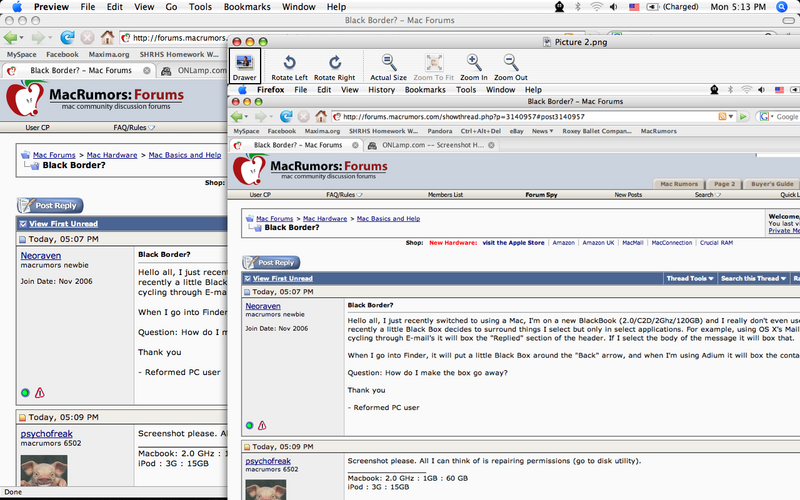Click the Home icon in background Firefox

tap(107, 37)
